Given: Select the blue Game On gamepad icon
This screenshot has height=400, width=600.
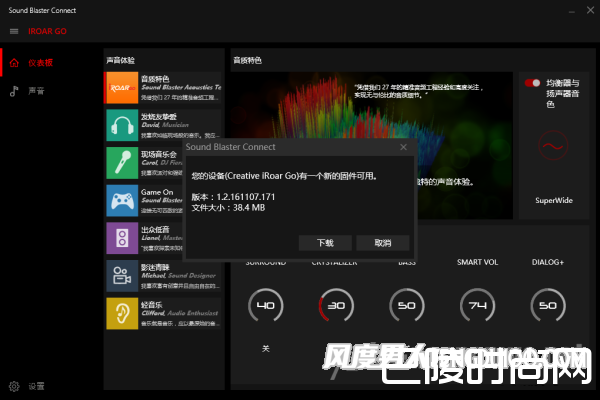Looking at the screenshot, I should point(122,201).
